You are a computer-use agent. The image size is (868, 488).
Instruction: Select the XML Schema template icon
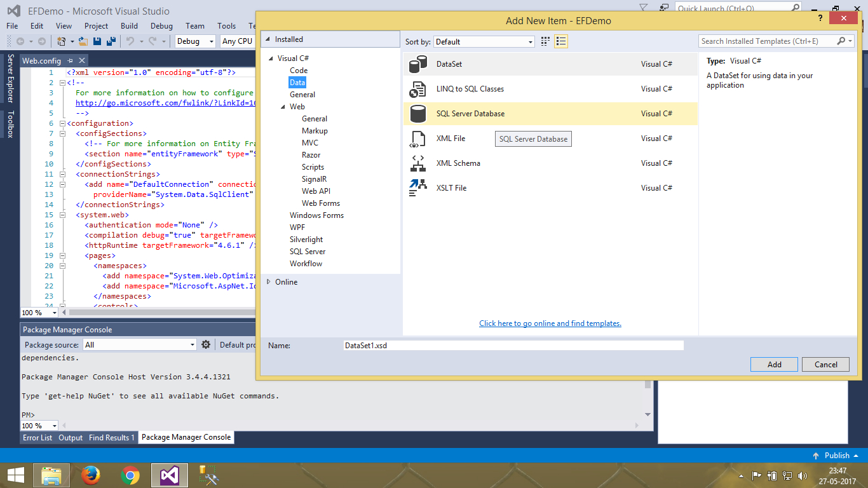417,163
